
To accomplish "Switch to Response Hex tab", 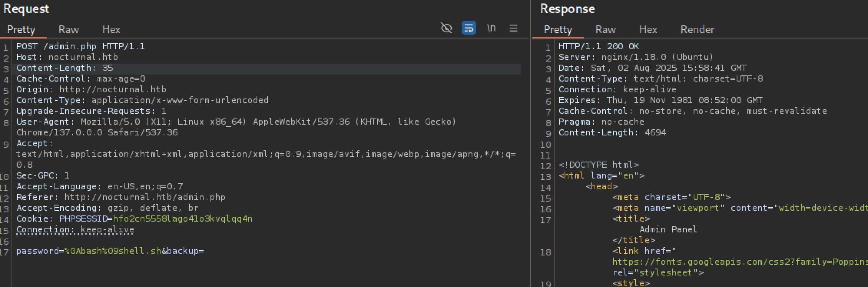I will click(648, 30).
